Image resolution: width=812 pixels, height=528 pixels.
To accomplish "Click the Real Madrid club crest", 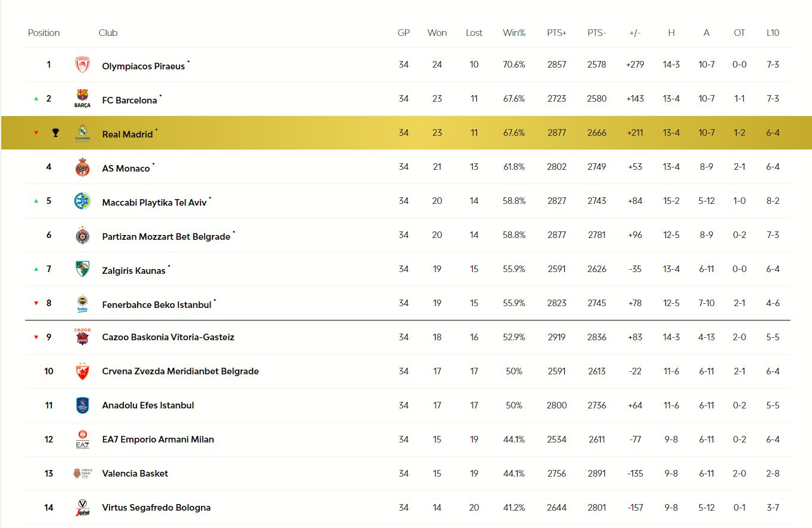I will 83,133.
